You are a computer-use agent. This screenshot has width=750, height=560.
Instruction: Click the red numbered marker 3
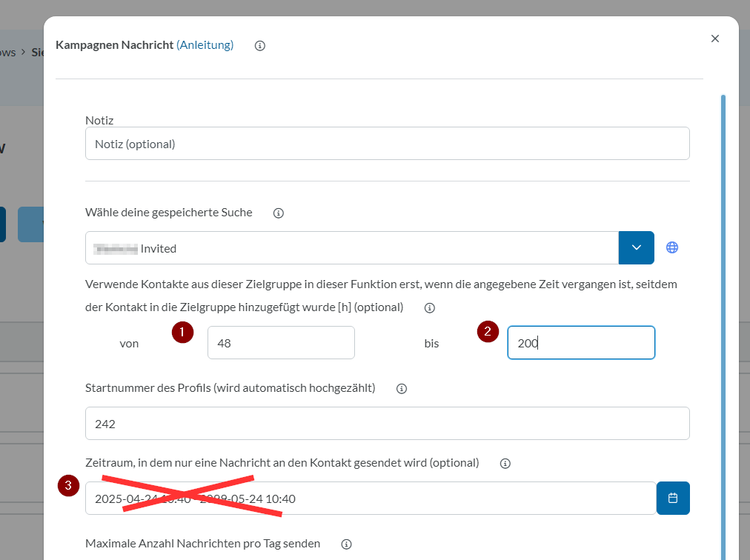[x=68, y=486]
